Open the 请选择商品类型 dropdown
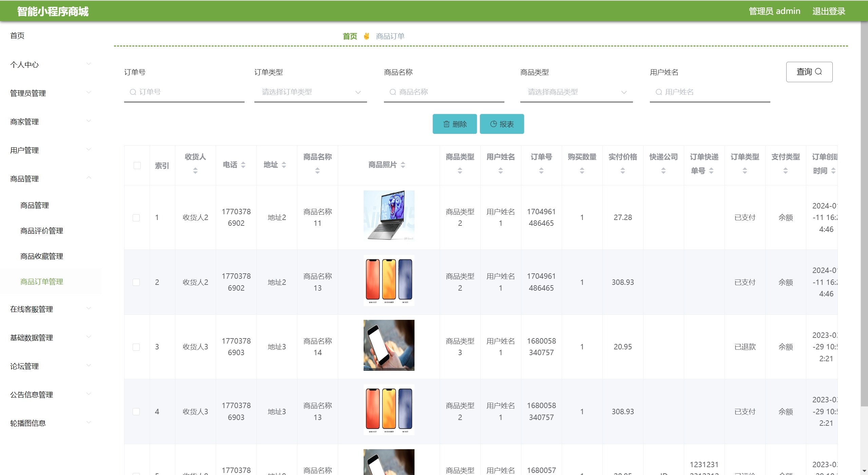The image size is (868, 475). coord(576,92)
